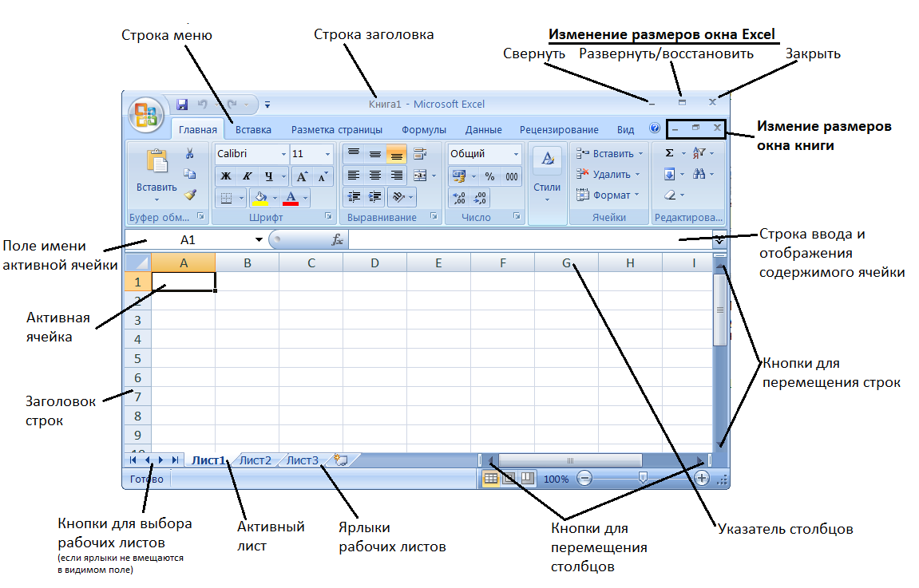Viewport: 919px width, 588px height.
Task: Click the zoom slider thumb
Action: pyautogui.click(x=643, y=479)
